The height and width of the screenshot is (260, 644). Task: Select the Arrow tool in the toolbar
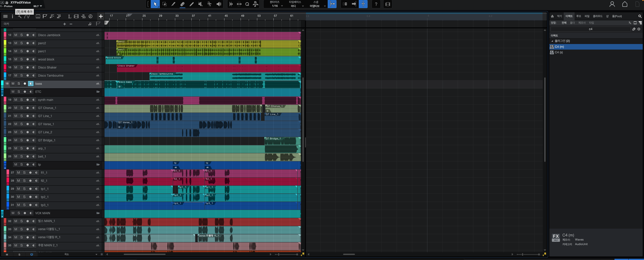155,4
